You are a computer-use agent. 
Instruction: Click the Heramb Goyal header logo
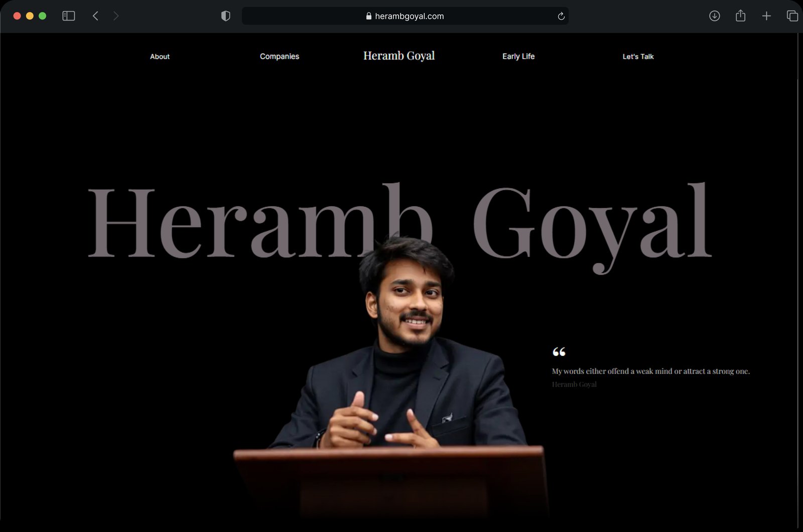[399, 56]
